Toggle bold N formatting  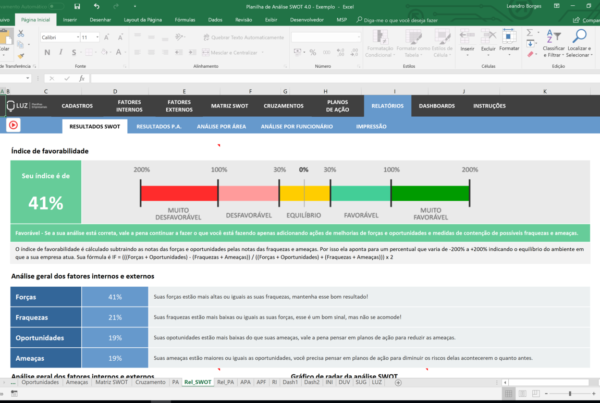(x=47, y=52)
